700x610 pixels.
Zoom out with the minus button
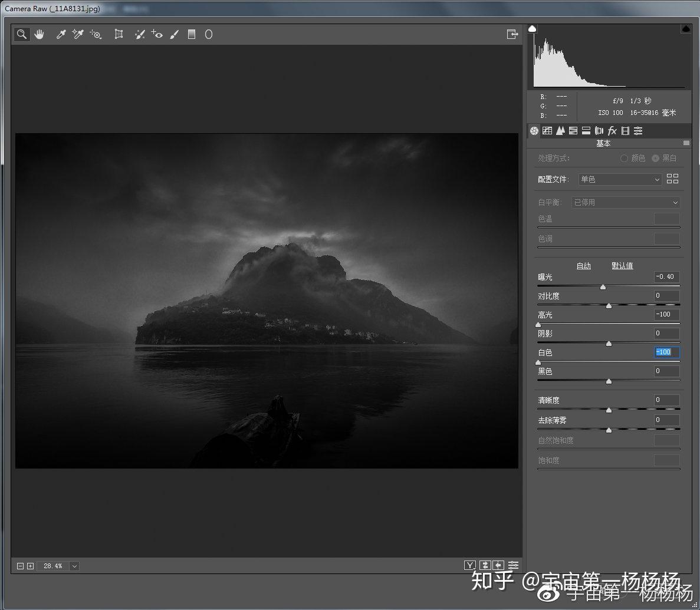point(20,566)
